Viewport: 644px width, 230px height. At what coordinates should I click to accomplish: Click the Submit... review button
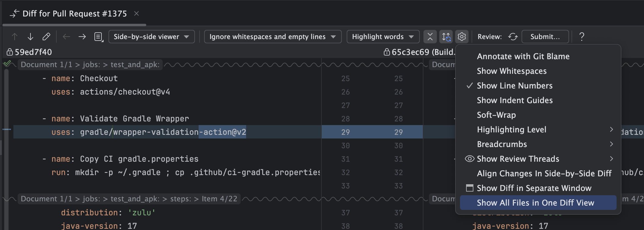pos(545,37)
